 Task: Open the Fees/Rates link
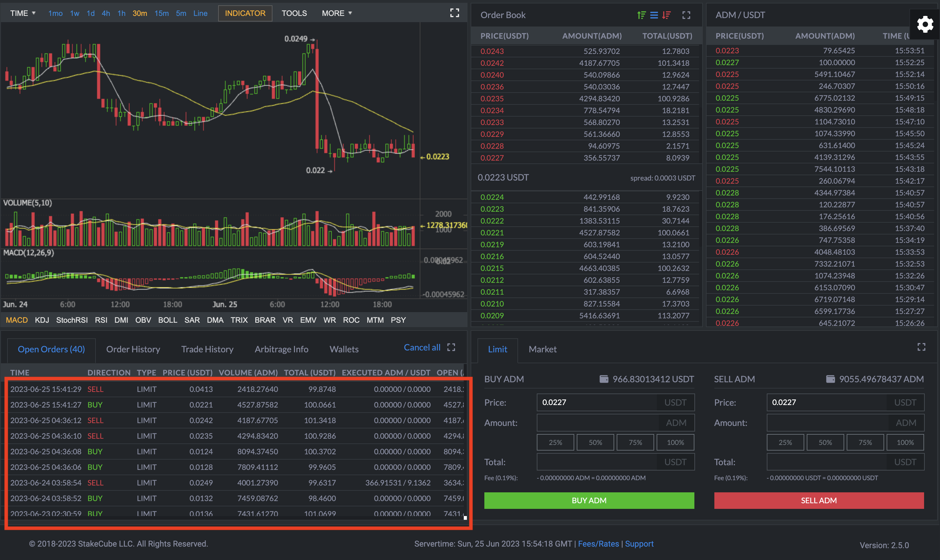[x=598, y=544]
